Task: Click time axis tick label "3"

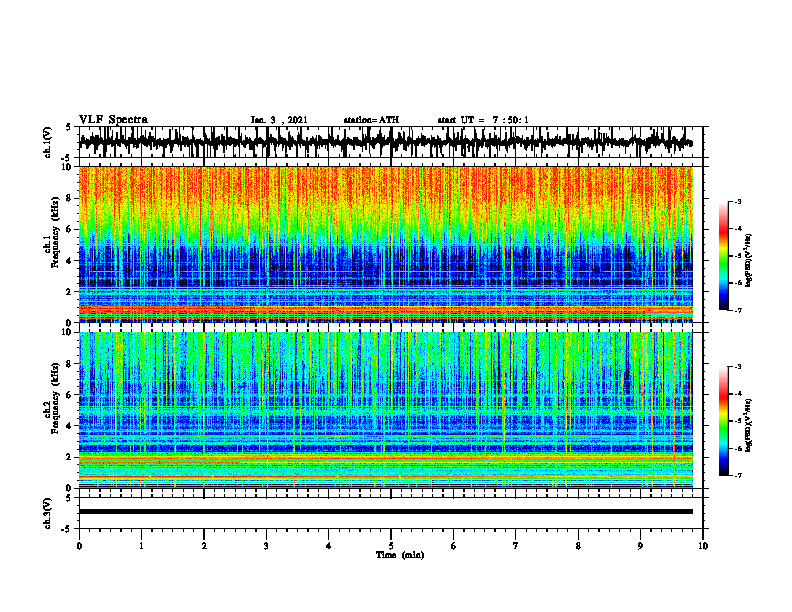Action: point(266,546)
